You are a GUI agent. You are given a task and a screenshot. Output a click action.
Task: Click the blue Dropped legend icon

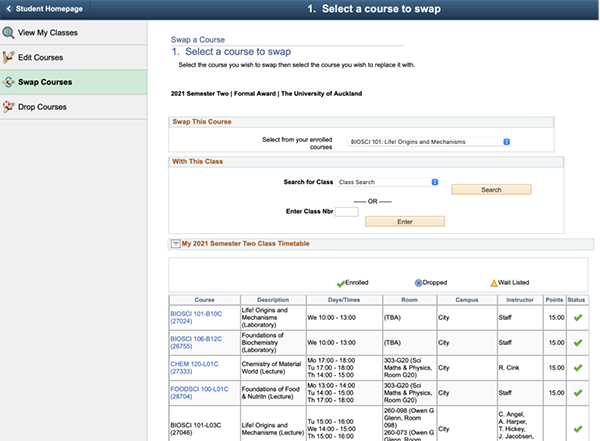point(418,283)
